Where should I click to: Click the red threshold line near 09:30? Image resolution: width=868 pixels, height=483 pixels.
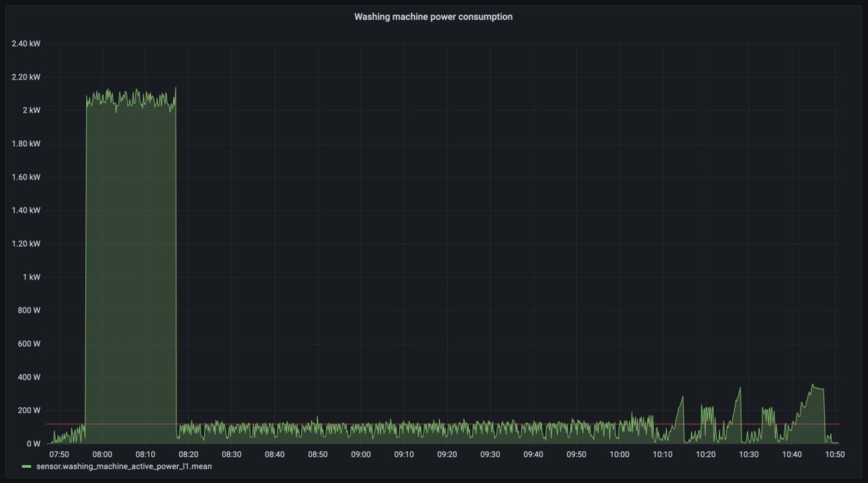[490, 424]
